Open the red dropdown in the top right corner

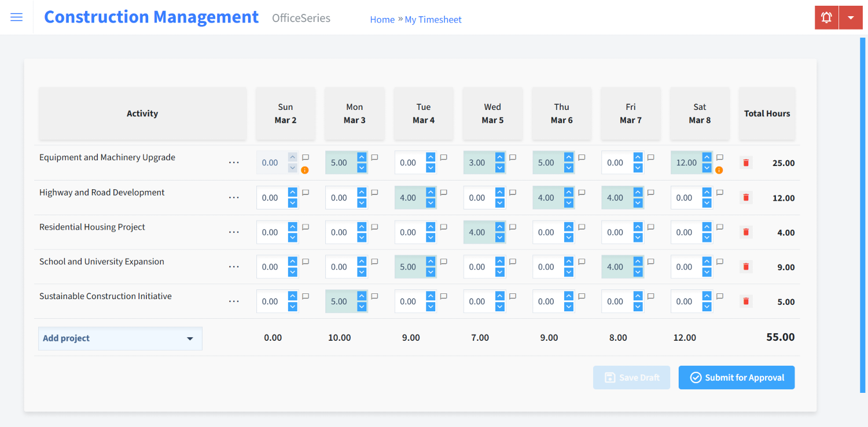tap(851, 17)
